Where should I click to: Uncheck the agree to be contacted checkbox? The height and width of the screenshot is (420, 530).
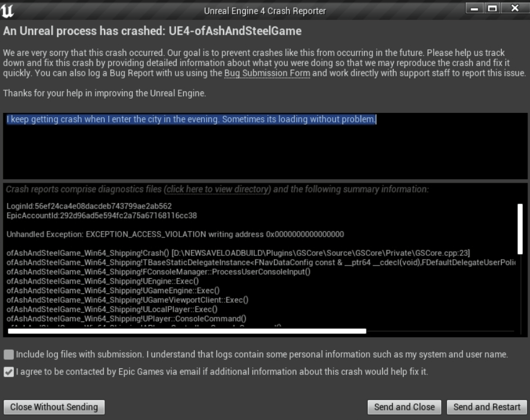tap(8, 372)
